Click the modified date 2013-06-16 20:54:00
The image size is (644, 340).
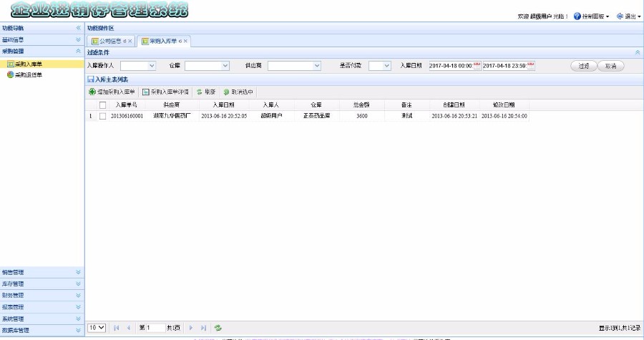pos(504,116)
